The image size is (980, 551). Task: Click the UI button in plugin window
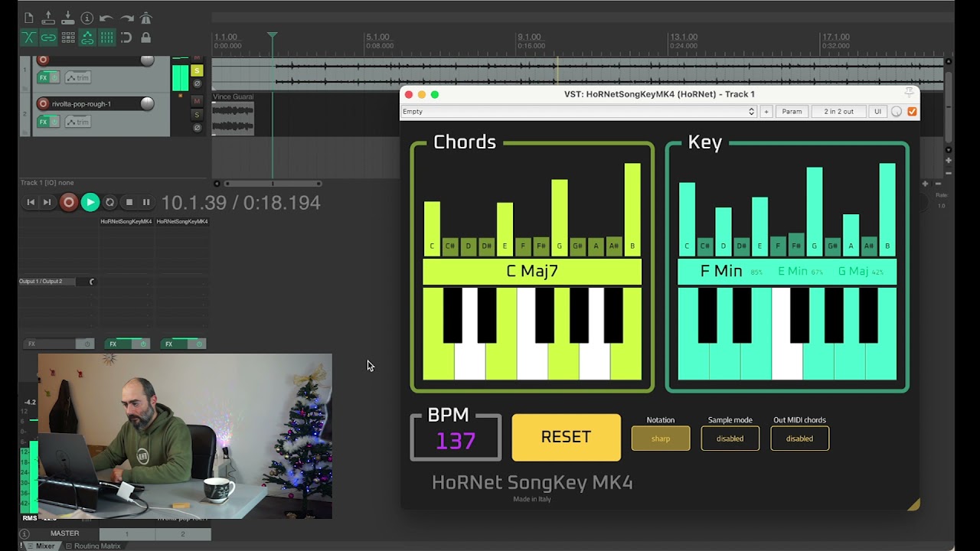click(877, 112)
